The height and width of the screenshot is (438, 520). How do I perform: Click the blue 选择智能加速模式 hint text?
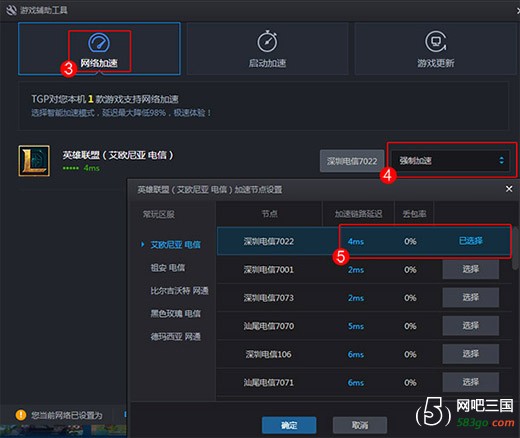point(121,113)
